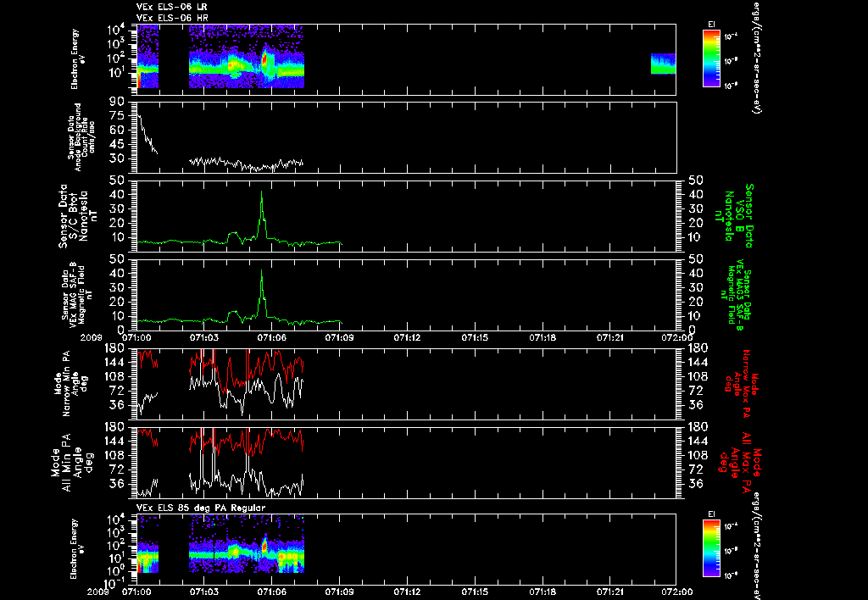Screen dimensions: 868x600
Task: Click the green "VEx MAG3 SAF-B Magnetic Field" label
Action: [738, 294]
